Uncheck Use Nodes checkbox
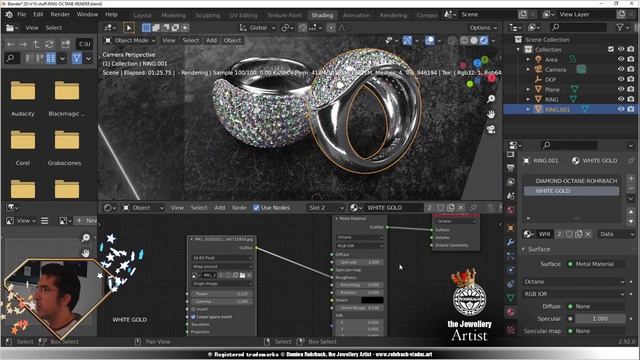640x360 pixels. point(256,208)
